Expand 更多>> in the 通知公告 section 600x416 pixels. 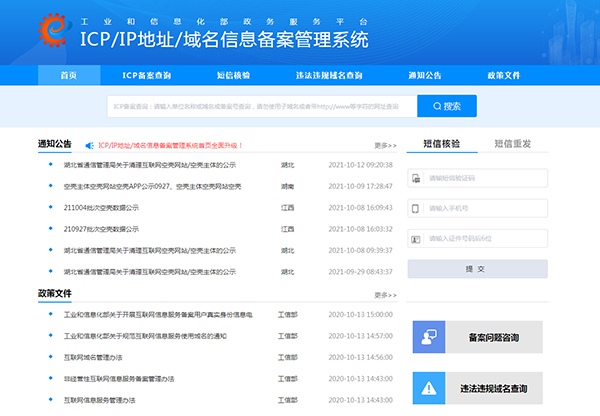pos(385,145)
